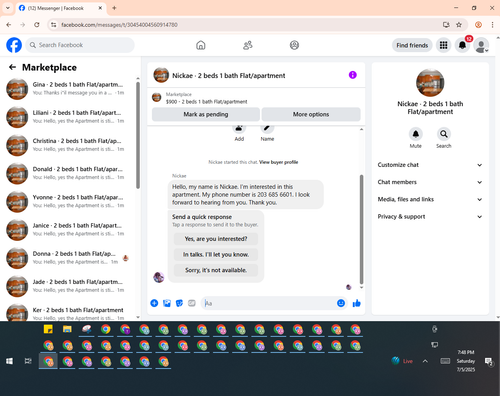The height and width of the screenshot is (396, 500).
Task: Click the Marketplace listing thumbnail in header
Action: coord(157,98)
